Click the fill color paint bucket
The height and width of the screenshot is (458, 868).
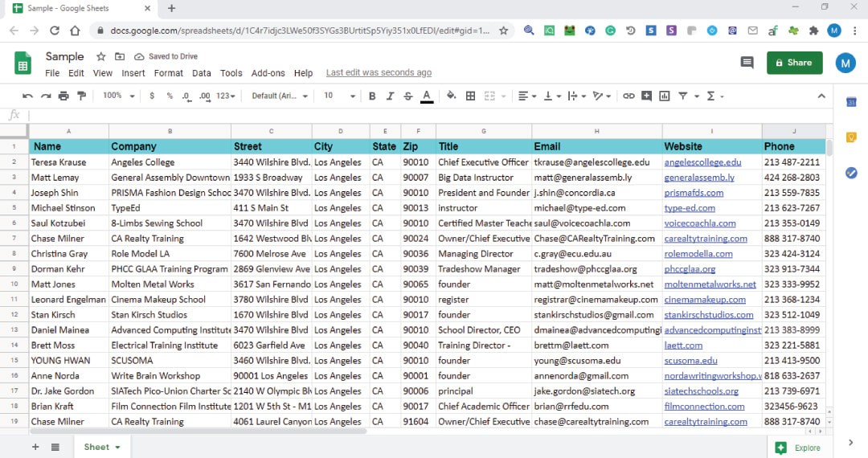point(451,96)
